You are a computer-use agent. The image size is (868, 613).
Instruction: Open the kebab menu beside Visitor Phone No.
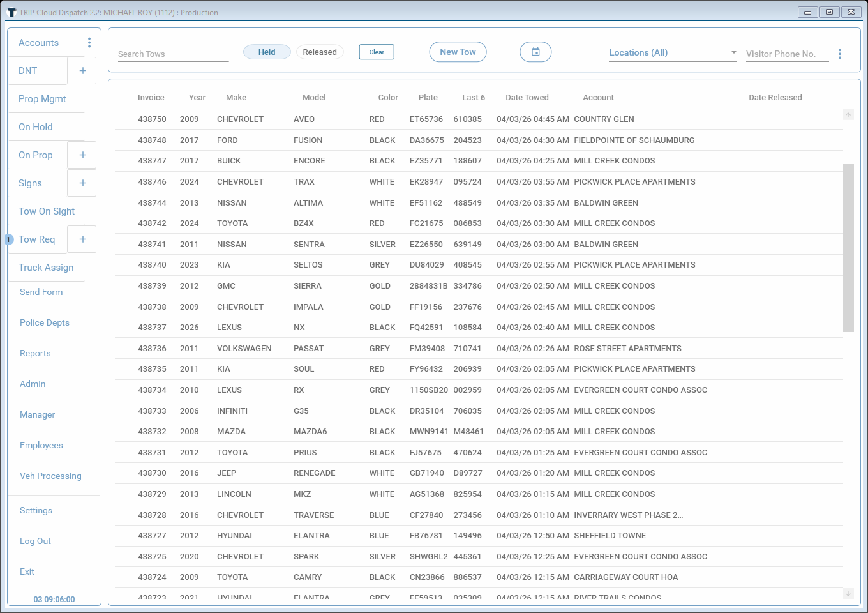click(x=841, y=54)
